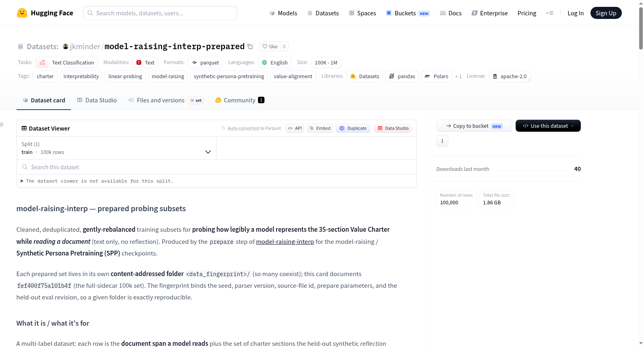Open Docs in top navigation
The height and width of the screenshot is (347, 644).
(451, 13)
